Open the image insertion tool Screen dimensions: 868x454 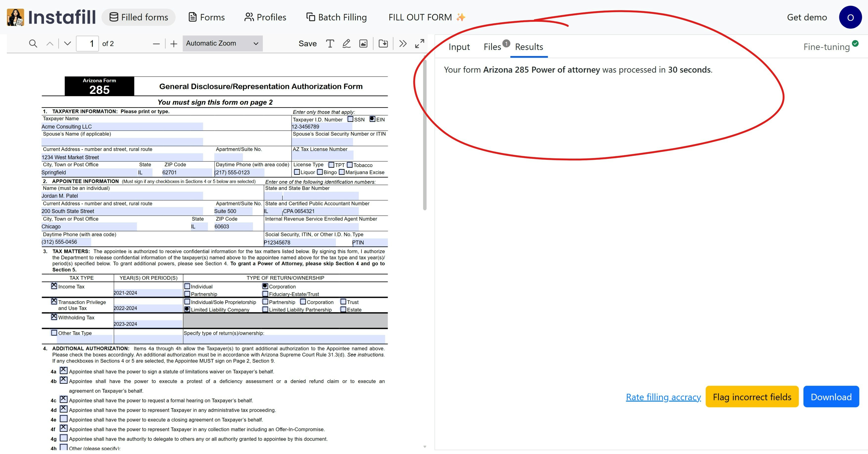pyautogui.click(x=363, y=44)
